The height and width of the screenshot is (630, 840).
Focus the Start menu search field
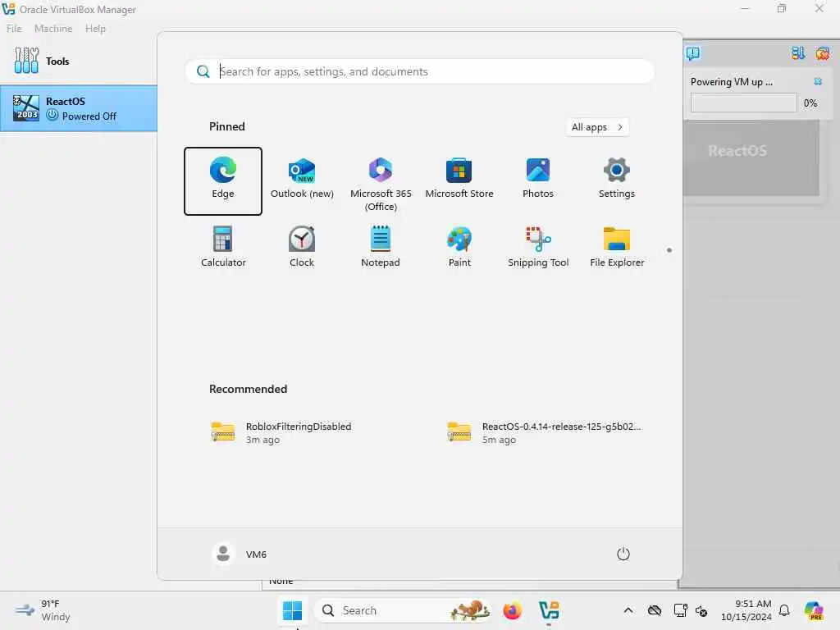pyautogui.click(x=419, y=72)
